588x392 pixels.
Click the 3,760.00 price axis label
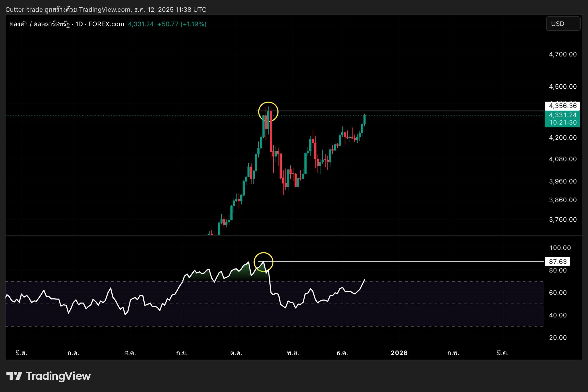point(563,219)
